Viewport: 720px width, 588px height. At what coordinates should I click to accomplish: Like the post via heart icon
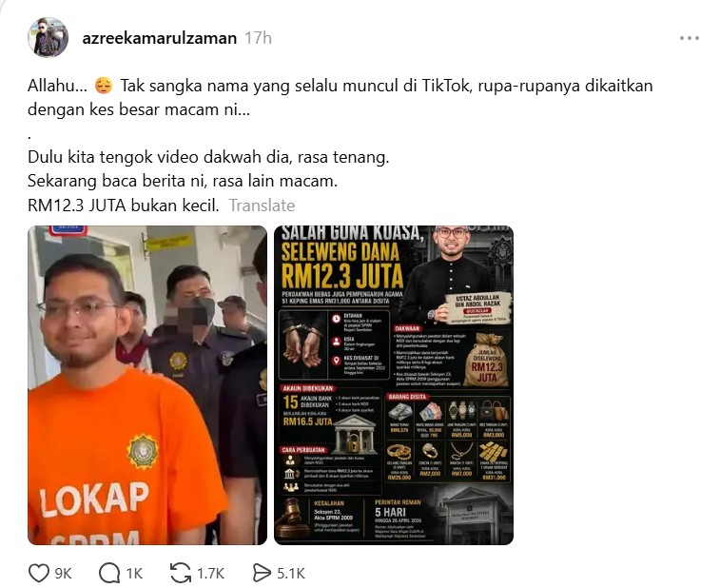pos(39,574)
